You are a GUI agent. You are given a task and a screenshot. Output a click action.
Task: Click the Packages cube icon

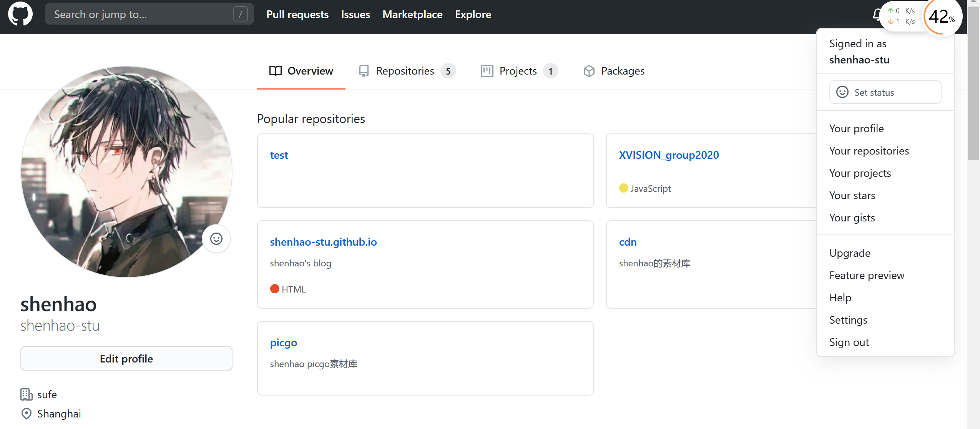tap(589, 71)
